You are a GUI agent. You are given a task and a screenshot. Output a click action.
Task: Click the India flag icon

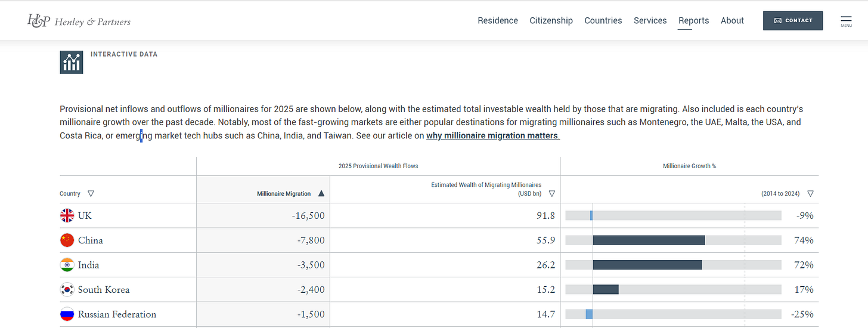(67, 265)
